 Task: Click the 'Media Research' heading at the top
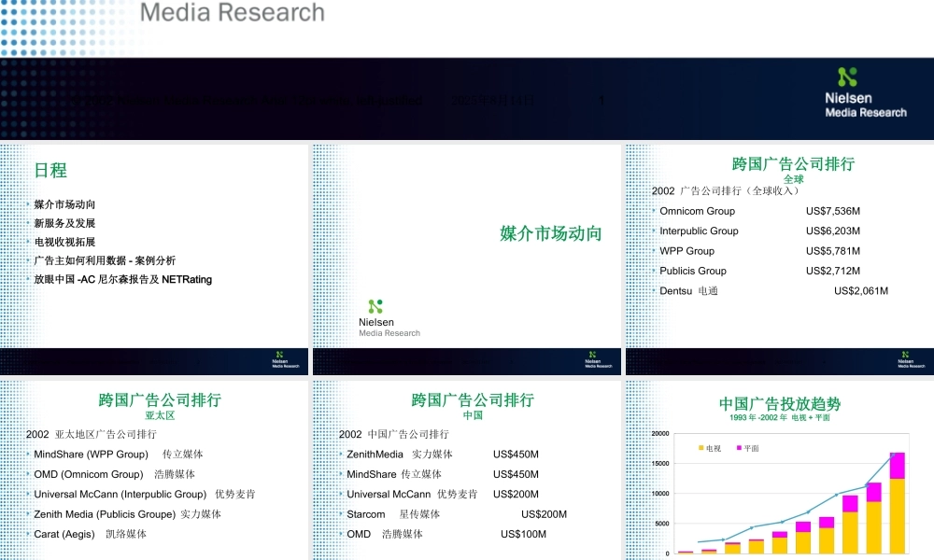point(233,12)
